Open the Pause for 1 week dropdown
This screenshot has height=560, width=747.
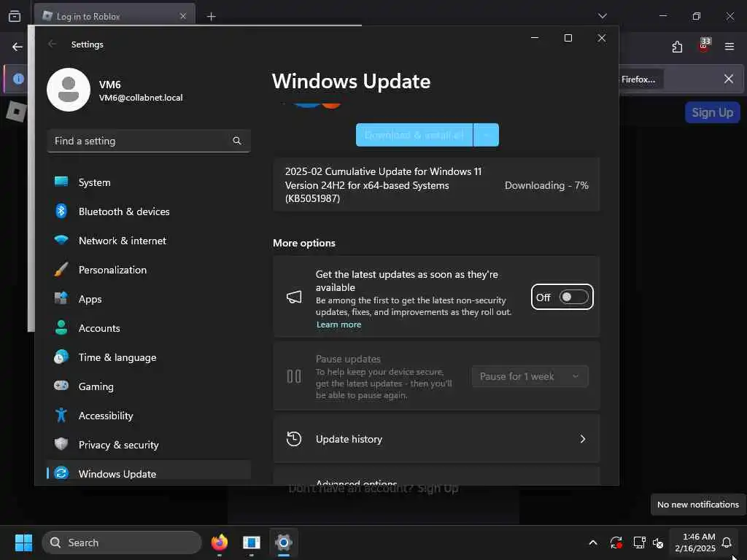click(x=530, y=376)
